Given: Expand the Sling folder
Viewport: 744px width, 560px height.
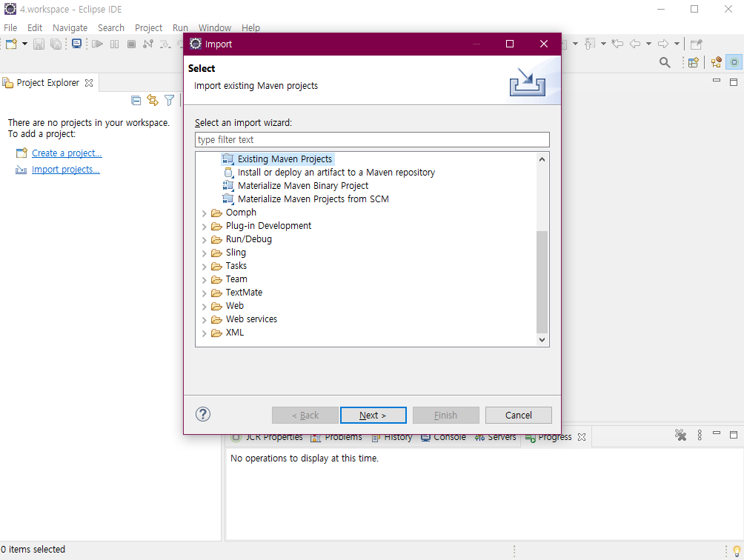Looking at the screenshot, I should point(204,253).
